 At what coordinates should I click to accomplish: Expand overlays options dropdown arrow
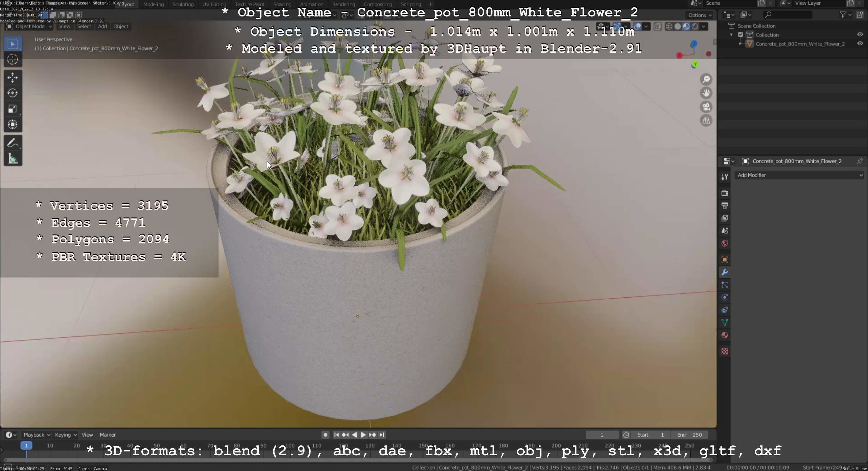[x=646, y=27]
